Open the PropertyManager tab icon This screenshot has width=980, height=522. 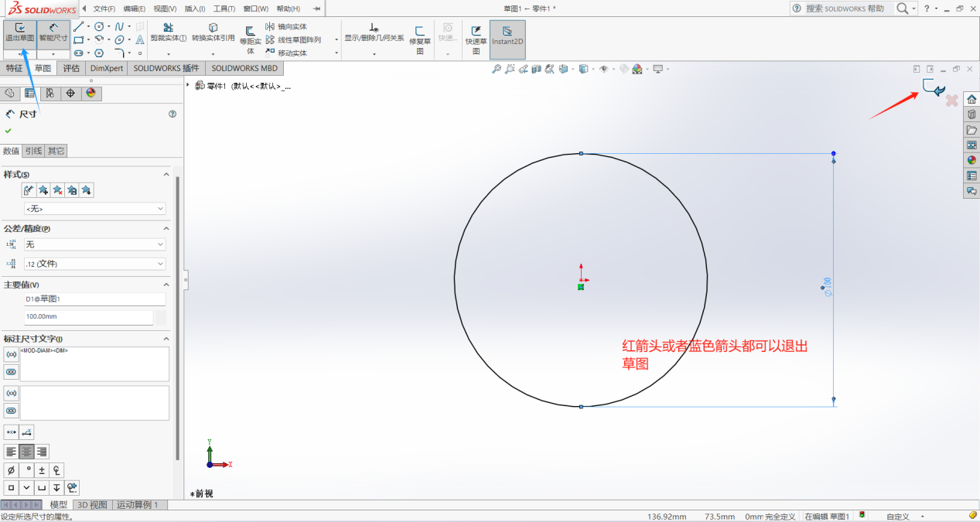pyautogui.click(x=30, y=93)
